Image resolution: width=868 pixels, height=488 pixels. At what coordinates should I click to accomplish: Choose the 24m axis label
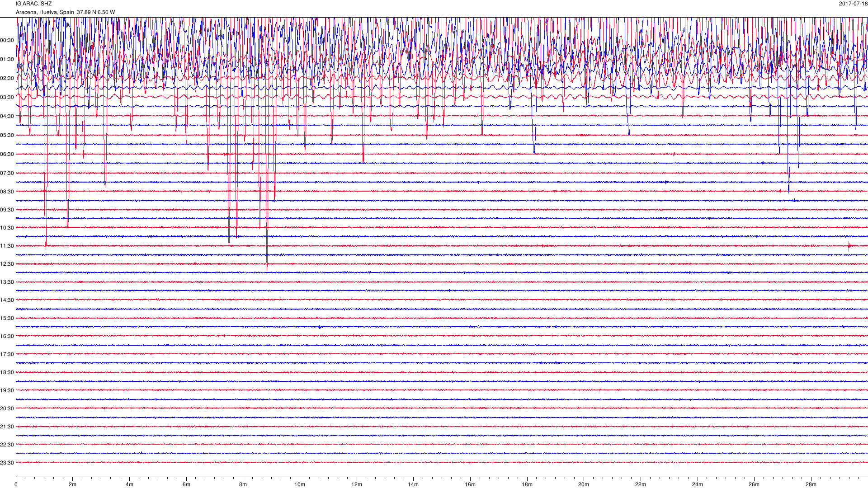point(698,484)
